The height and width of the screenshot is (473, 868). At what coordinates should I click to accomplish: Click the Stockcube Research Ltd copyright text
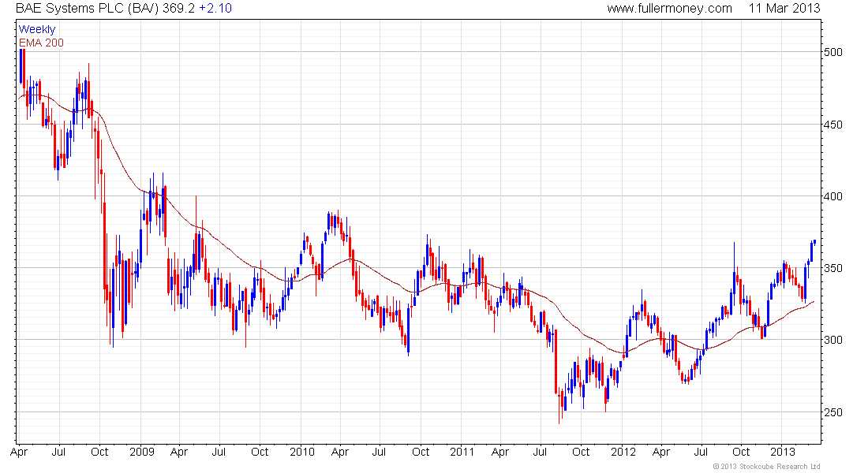[x=766, y=467]
